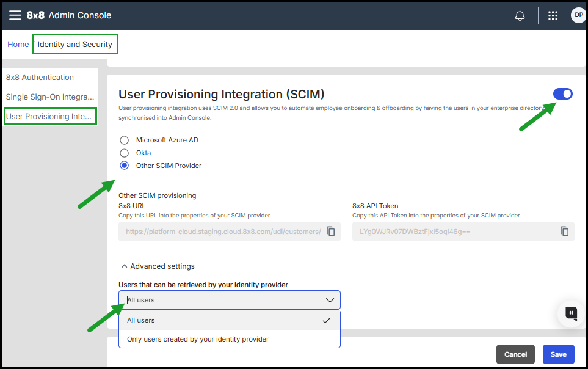
Task: Open the app launcher grid icon
Action: pos(553,16)
